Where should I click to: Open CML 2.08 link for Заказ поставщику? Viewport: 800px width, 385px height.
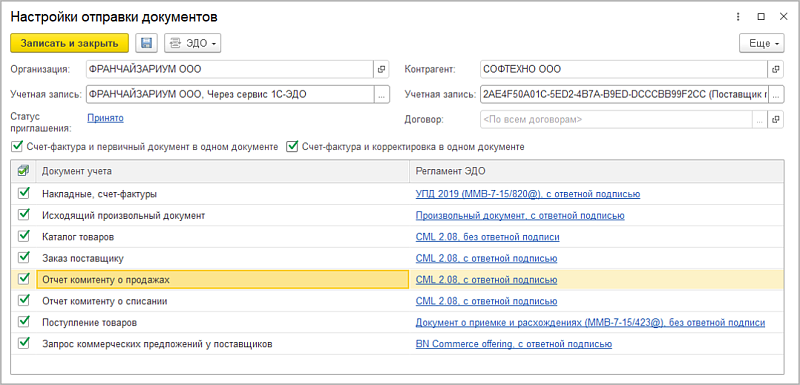(x=486, y=259)
